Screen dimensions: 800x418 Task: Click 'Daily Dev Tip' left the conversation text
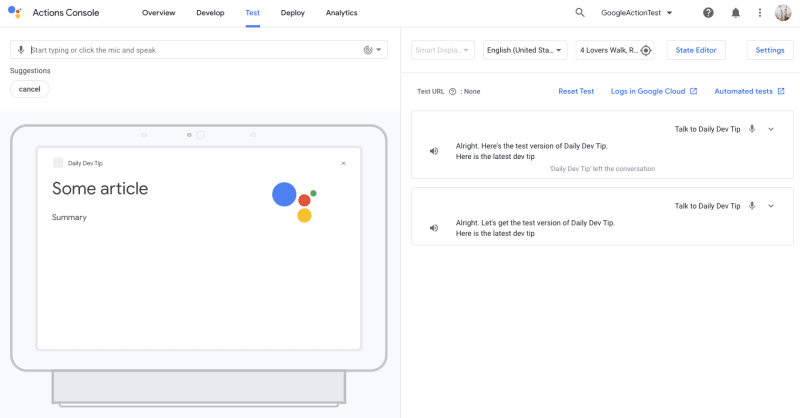[602, 169]
